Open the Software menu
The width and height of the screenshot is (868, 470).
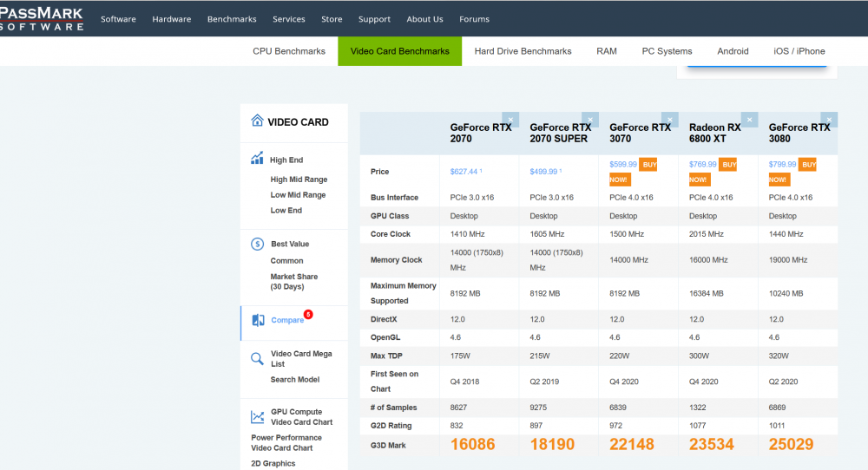pyautogui.click(x=118, y=19)
